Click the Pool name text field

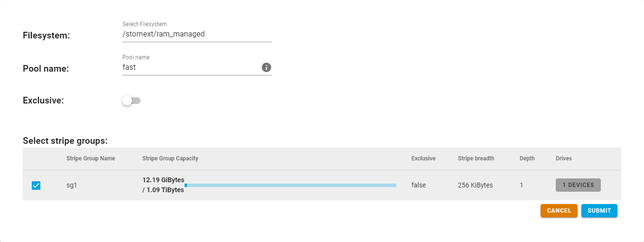[190, 67]
